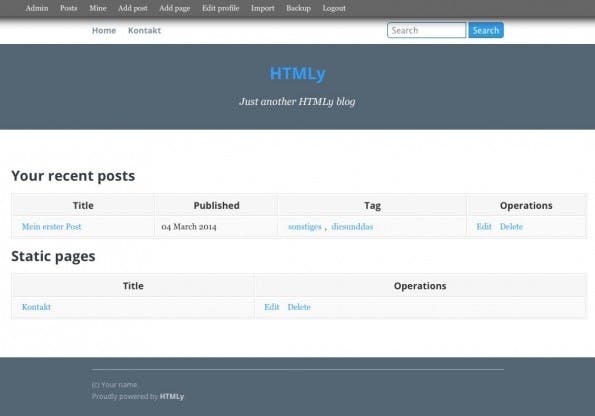
Task: Open the Backup option
Action: tap(298, 8)
